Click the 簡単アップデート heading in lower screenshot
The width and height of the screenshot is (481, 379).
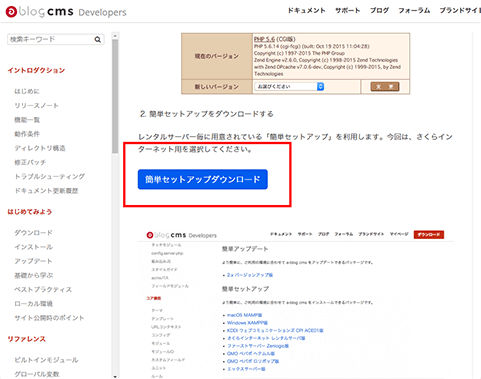tap(245, 249)
